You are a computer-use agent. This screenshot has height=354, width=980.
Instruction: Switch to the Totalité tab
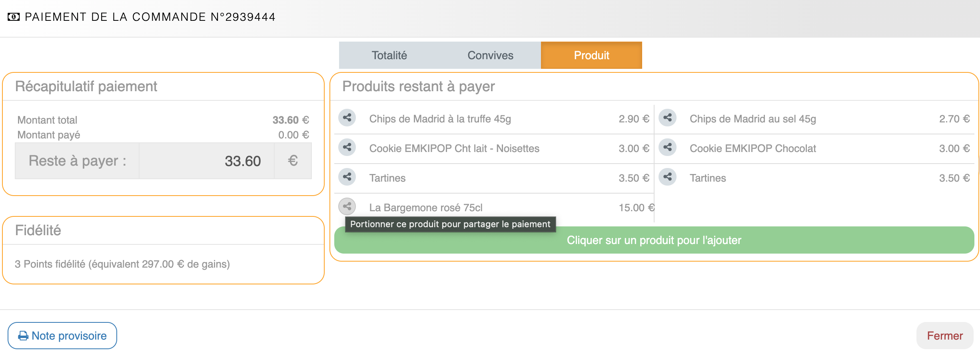(x=389, y=55)
